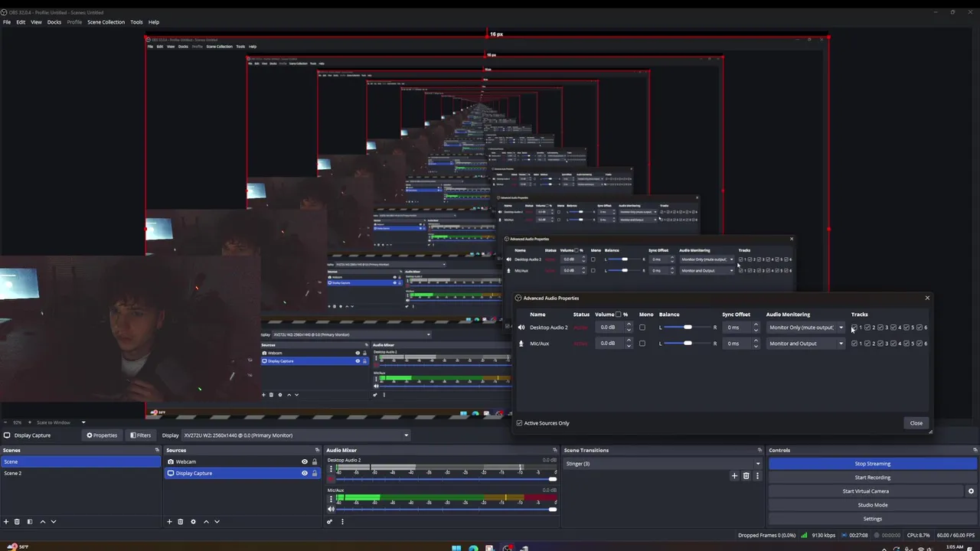Click Desktop Audio 2 volume dB field
The width and height of the screenshot is (980, 551).
click(x=610, y=328)
